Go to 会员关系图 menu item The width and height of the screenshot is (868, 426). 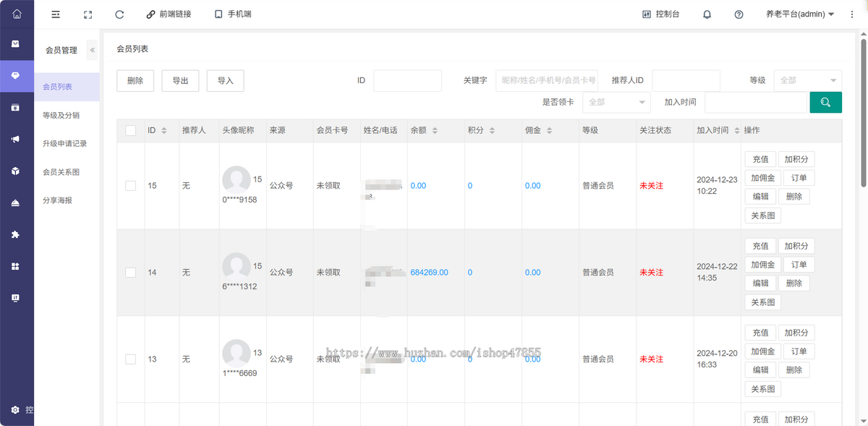(61, 172)
